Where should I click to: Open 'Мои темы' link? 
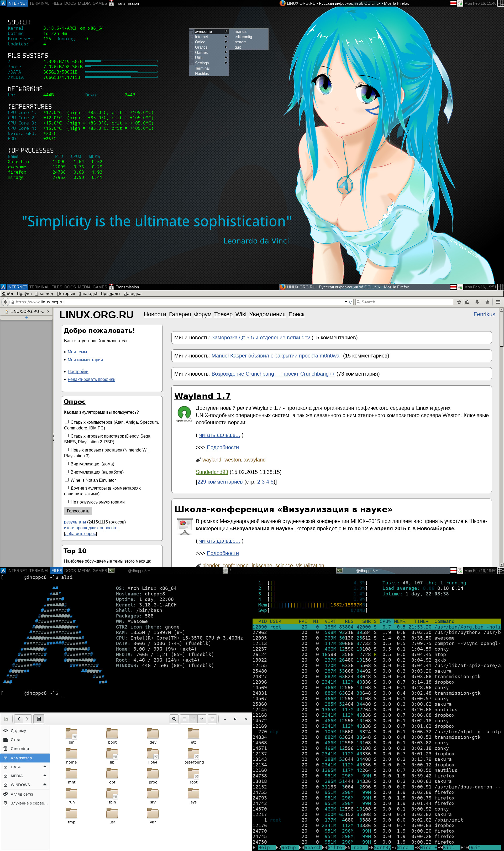click(x=77, y=352)
